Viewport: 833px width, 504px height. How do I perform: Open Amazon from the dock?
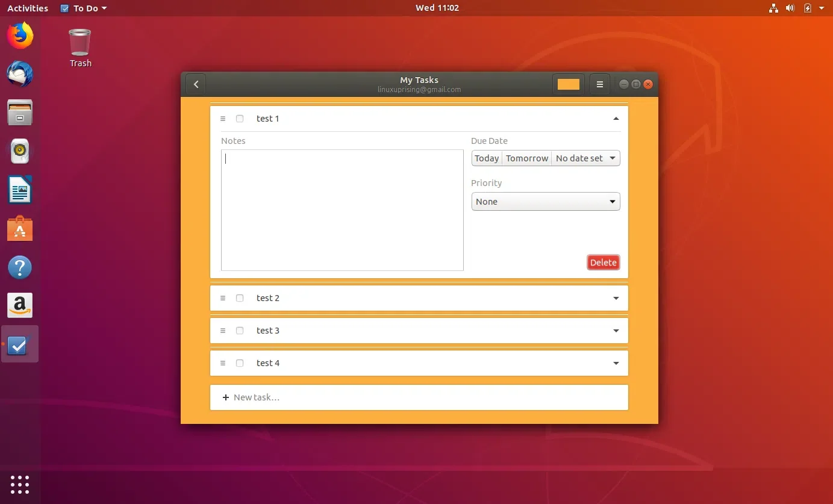click(20, 306)
